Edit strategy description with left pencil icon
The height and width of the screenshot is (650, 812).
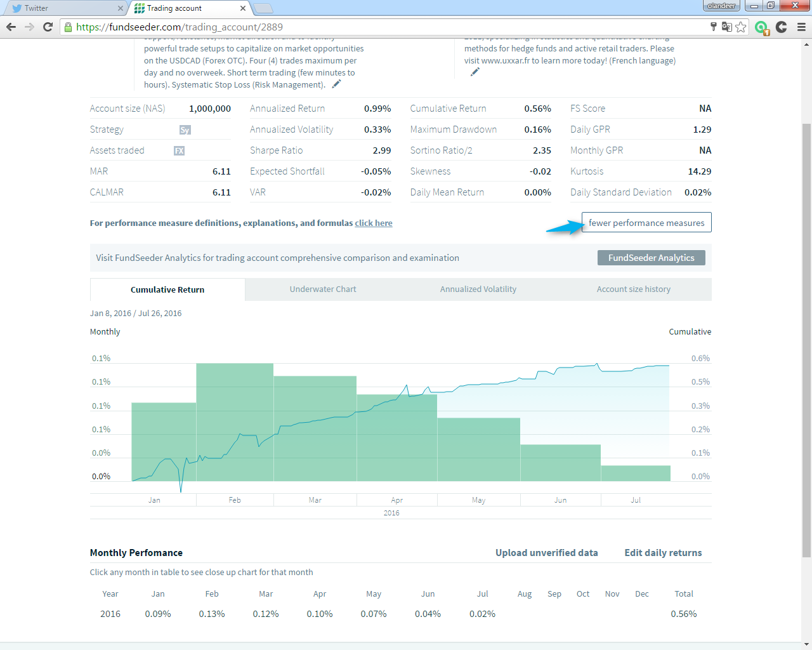[336, 84]
